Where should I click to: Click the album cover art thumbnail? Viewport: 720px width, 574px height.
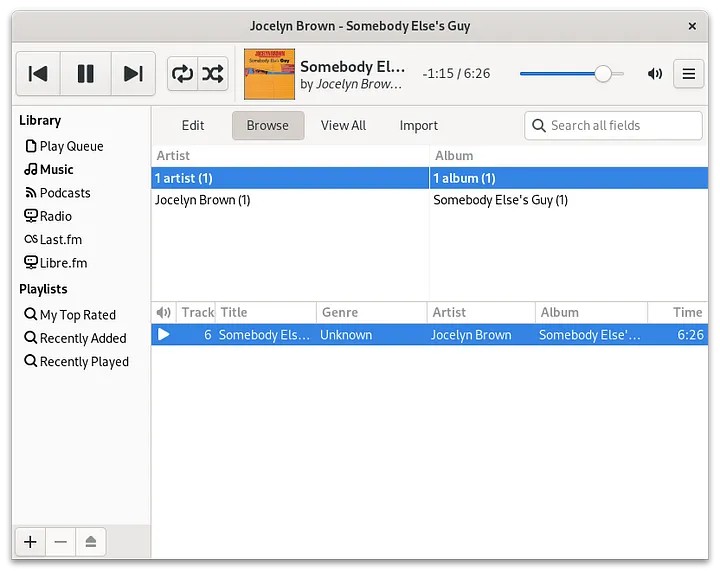click(269, 74)
